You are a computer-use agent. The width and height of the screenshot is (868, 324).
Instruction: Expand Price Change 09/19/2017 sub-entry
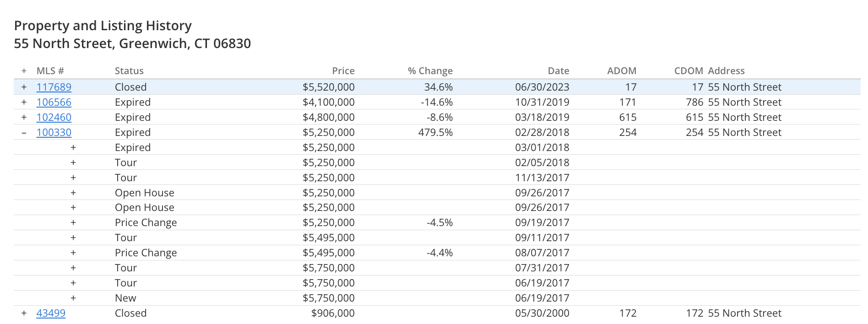tap(73, 222)
